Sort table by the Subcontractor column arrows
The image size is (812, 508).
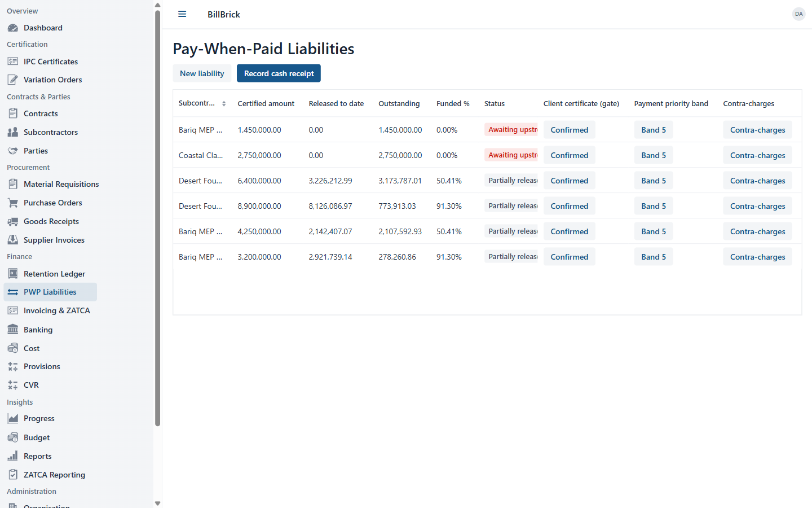(224, 104)
